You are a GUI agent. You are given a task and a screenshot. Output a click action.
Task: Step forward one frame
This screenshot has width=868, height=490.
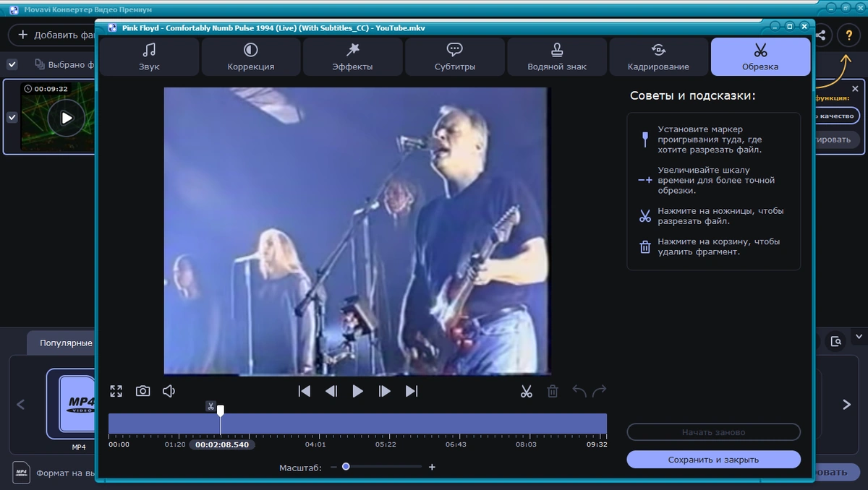click(385, 391)
